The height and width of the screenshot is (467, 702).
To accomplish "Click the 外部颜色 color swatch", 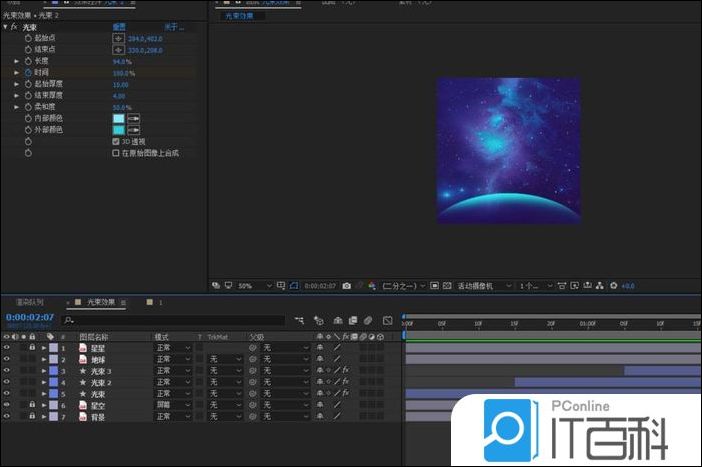I will tap(119, 130).
